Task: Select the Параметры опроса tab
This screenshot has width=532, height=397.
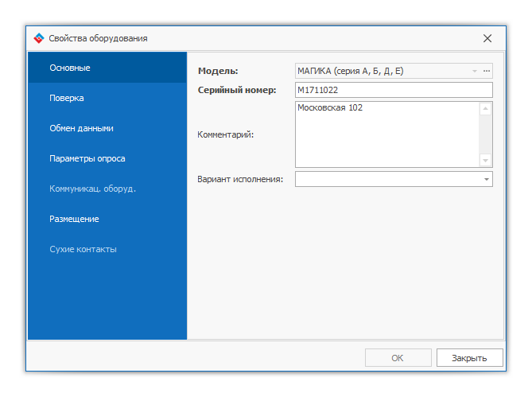Action: (107, 158)
